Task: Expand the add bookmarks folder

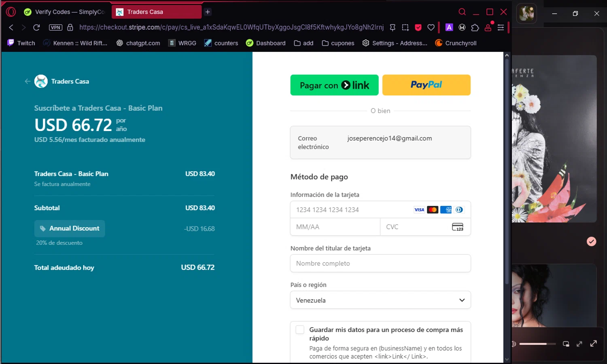Action: pos(303,43)
